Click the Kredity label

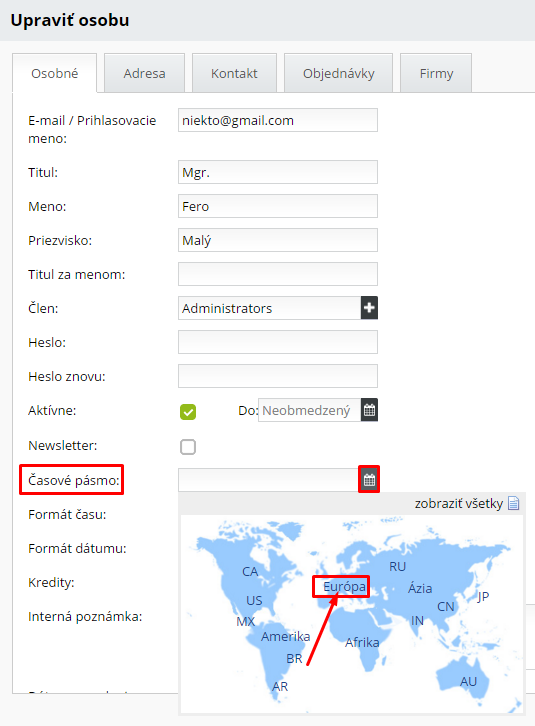pyautogui.click(x=51, y=582)
